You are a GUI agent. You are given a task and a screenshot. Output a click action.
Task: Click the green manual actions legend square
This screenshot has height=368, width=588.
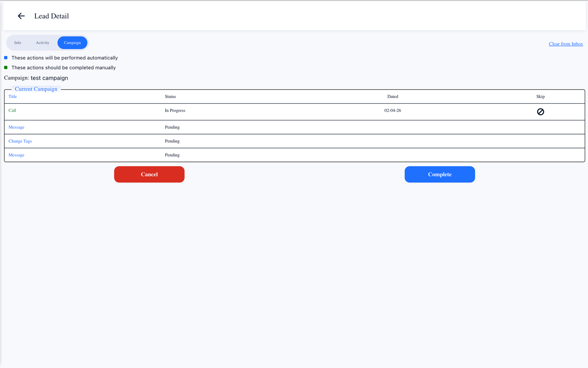[x=6, y=68]
